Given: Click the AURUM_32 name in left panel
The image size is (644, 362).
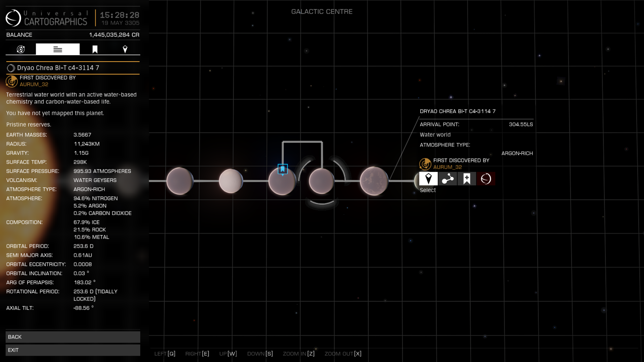Looking at the screenshot, I should [34, 84].
